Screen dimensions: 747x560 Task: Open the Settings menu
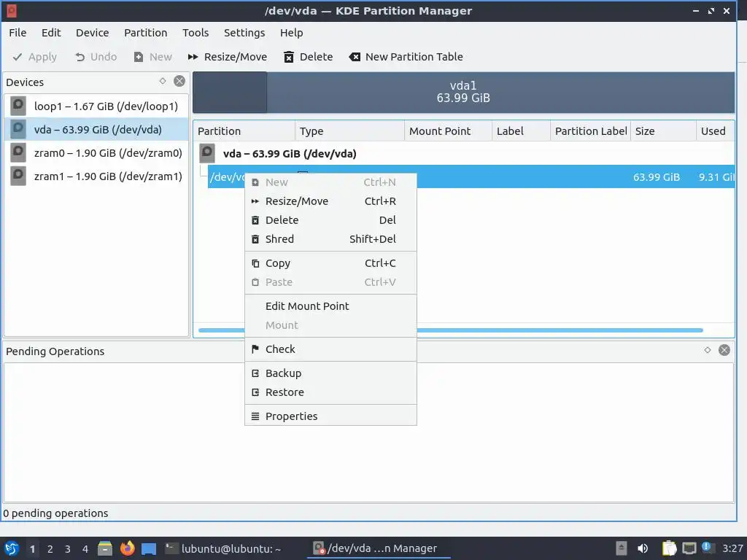244,32
